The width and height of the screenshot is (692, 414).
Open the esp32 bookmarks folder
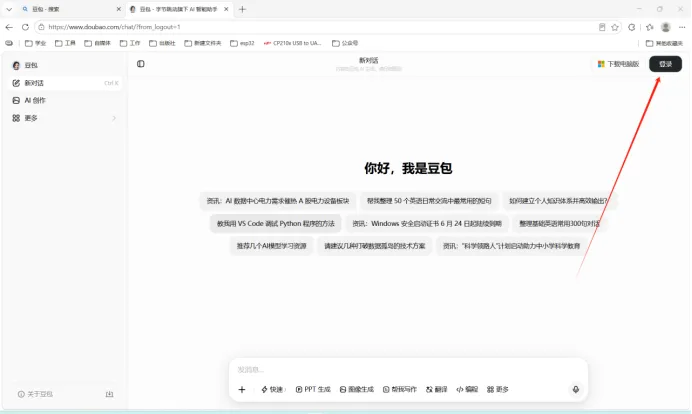pos(242,43)
